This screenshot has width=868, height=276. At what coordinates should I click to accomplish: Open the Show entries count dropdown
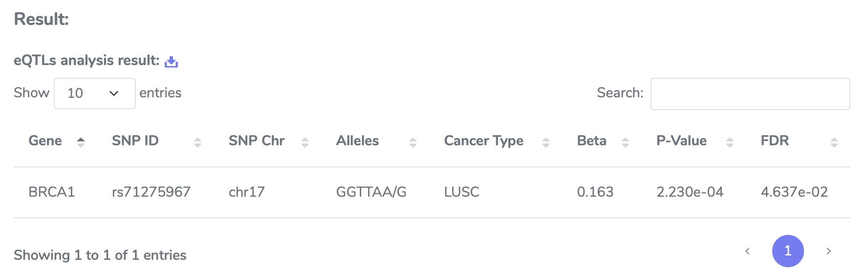[95, 93]
